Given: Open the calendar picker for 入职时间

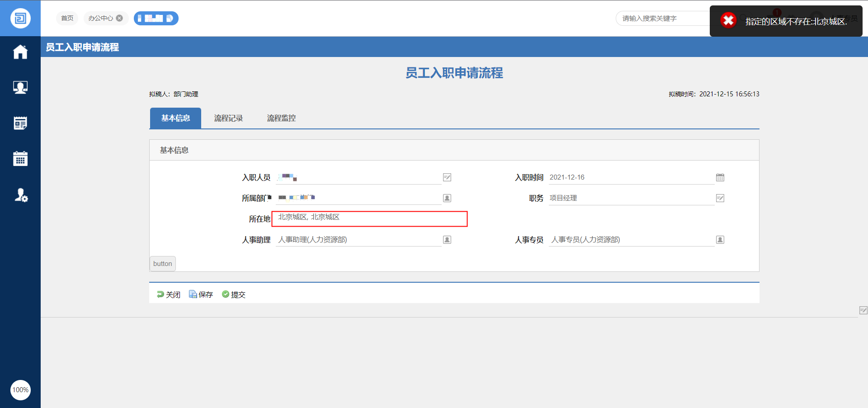Looking at the screenshot, I should pyautogui.click(x=720, y=177).
